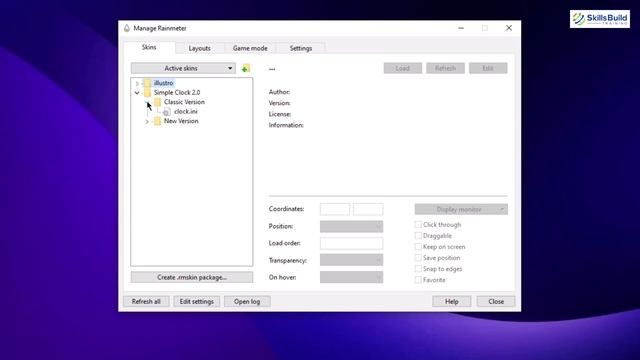Click the Load button

point(402,68)
